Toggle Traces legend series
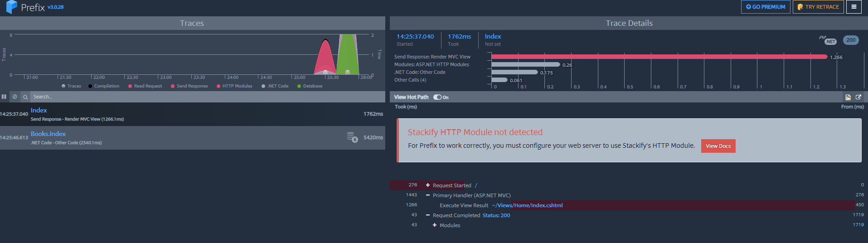The image size is (868, 243). 71,86
